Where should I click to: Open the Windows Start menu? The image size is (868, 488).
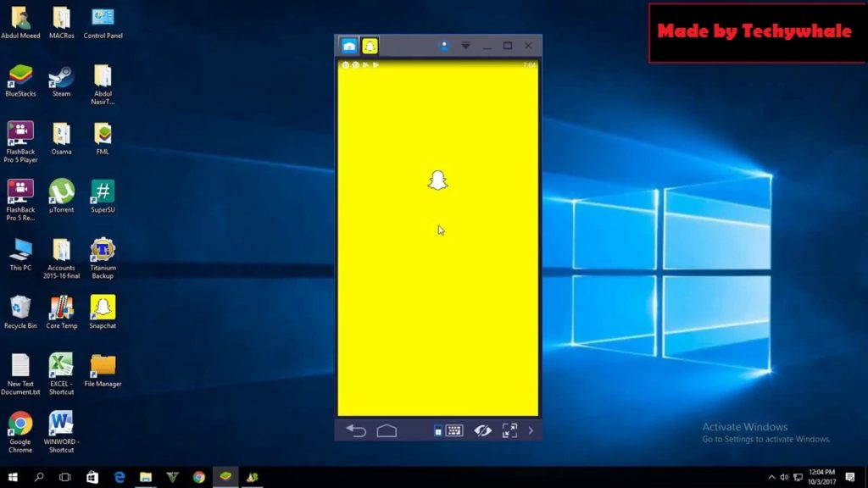click(13, 477)
